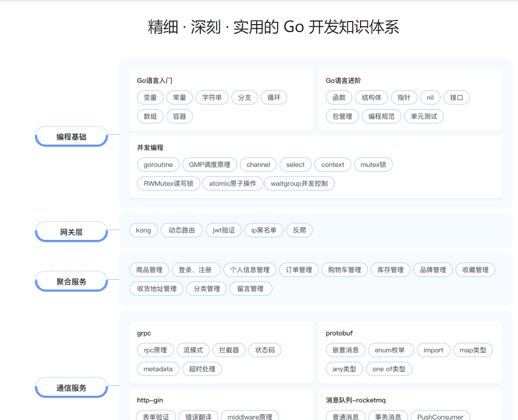点击「编程基础」分类节点
The width and height of the screenshot is (518, 420).
point(71,136)
